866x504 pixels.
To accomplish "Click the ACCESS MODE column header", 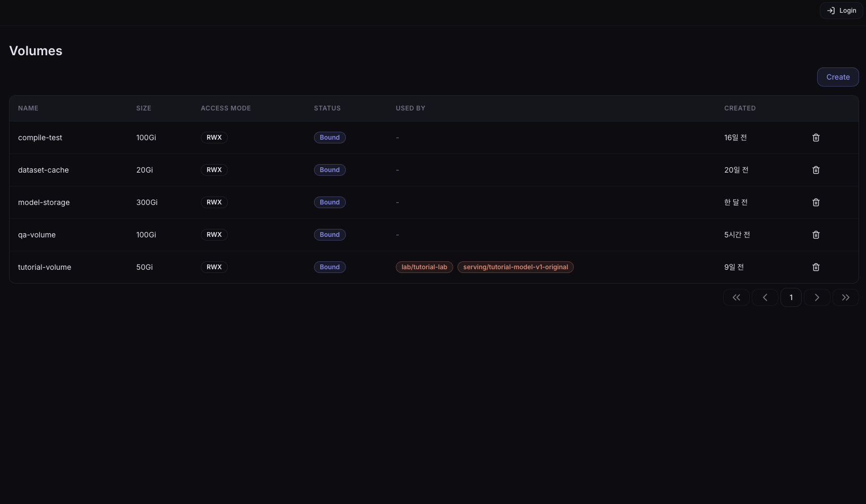I will click(x=226, y=108).
